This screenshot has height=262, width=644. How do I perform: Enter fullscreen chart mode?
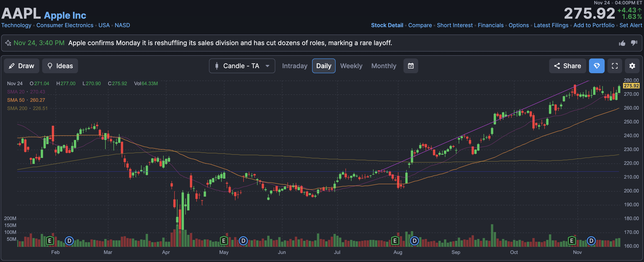(615, 66)
